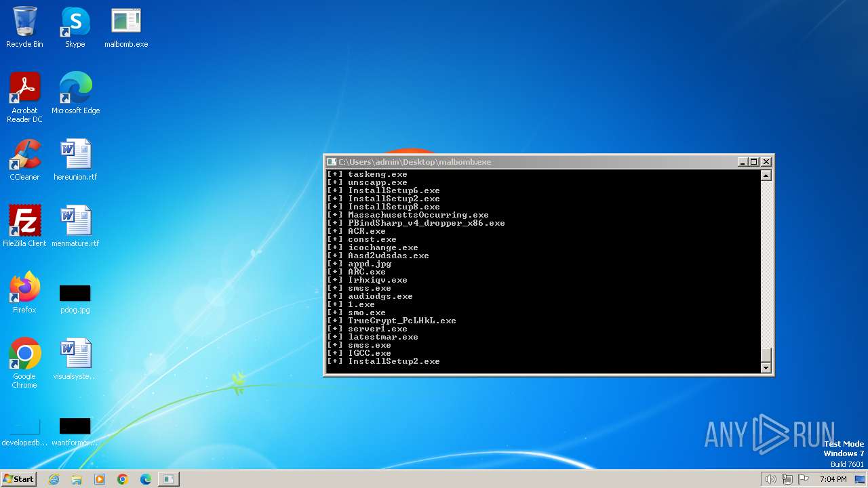Viewport: 868px width, 488px height.
Task: Select menmature.rtf document icon
Action: (75, 226)
